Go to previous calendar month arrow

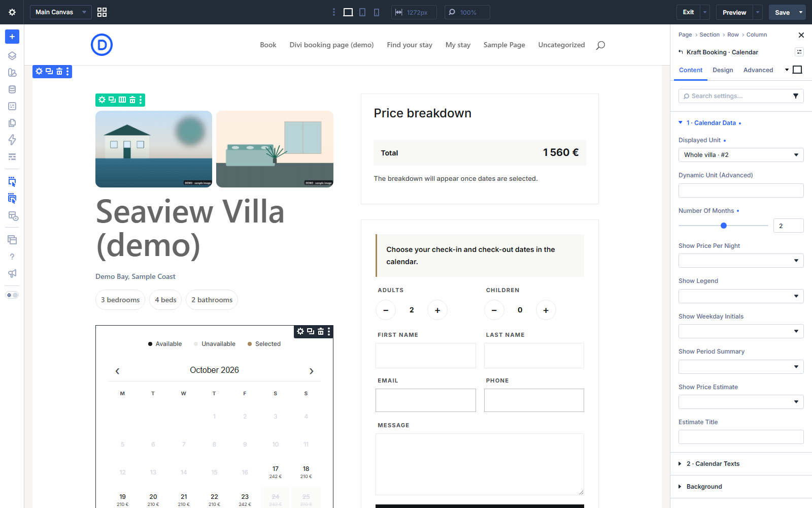[x=117, y=371]
